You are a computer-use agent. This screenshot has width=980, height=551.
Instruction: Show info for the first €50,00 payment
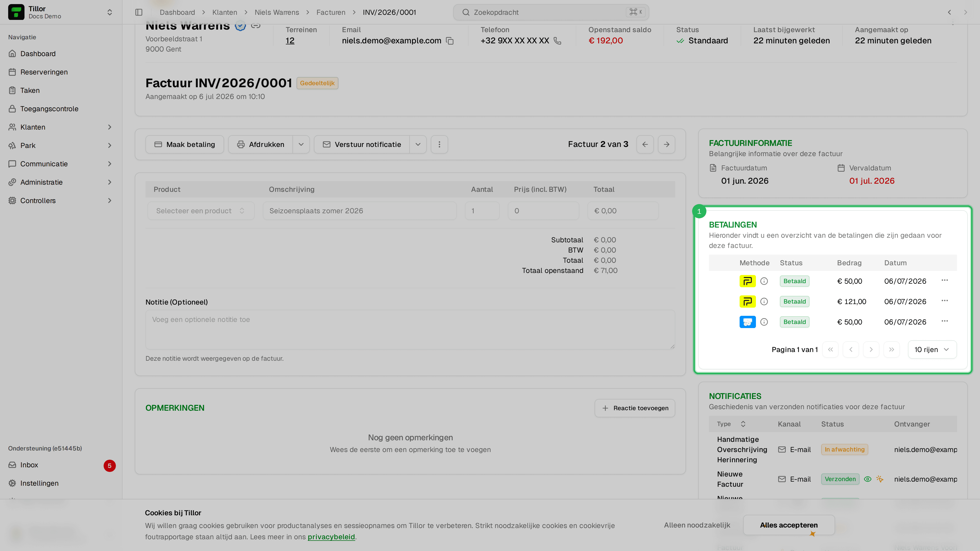764,281
